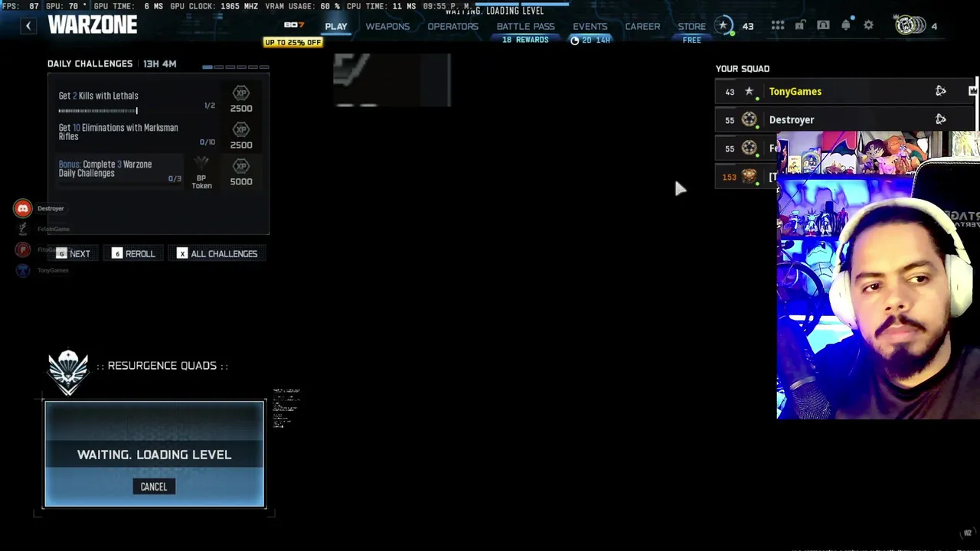Click REROLL for daily challenges
980x551 pixels.
134,253
